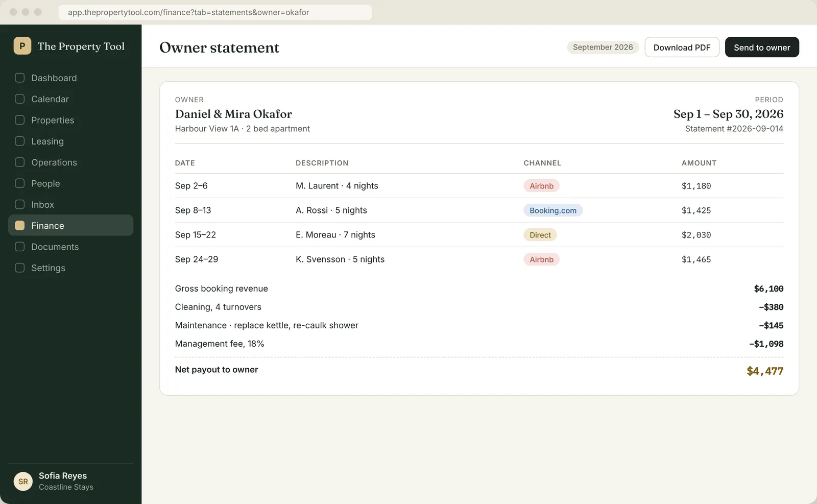Click the square icon beside Operations
817x504 pixels.
(x=20, y=162)
